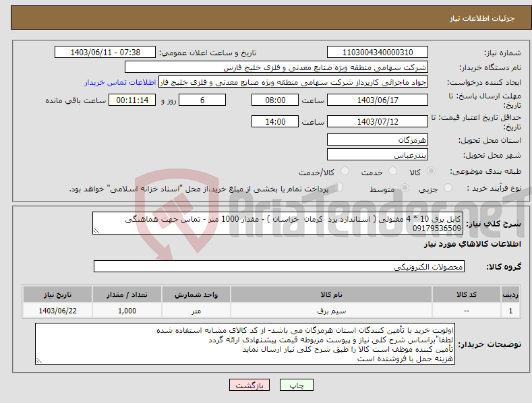Click the بازگشت (back) button

[x=249, y=385]
